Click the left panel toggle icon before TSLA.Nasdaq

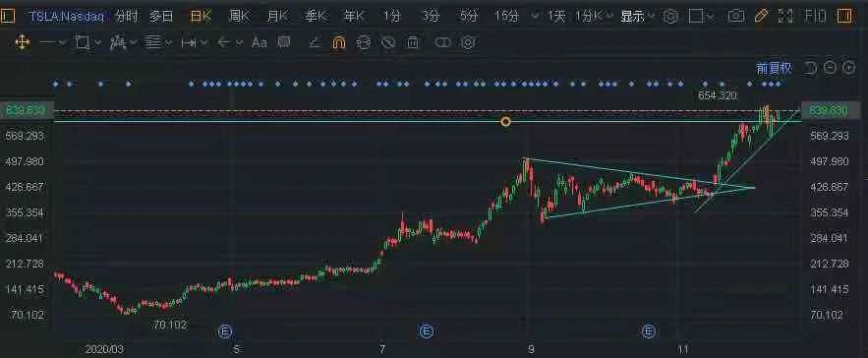tap(8, 16)
